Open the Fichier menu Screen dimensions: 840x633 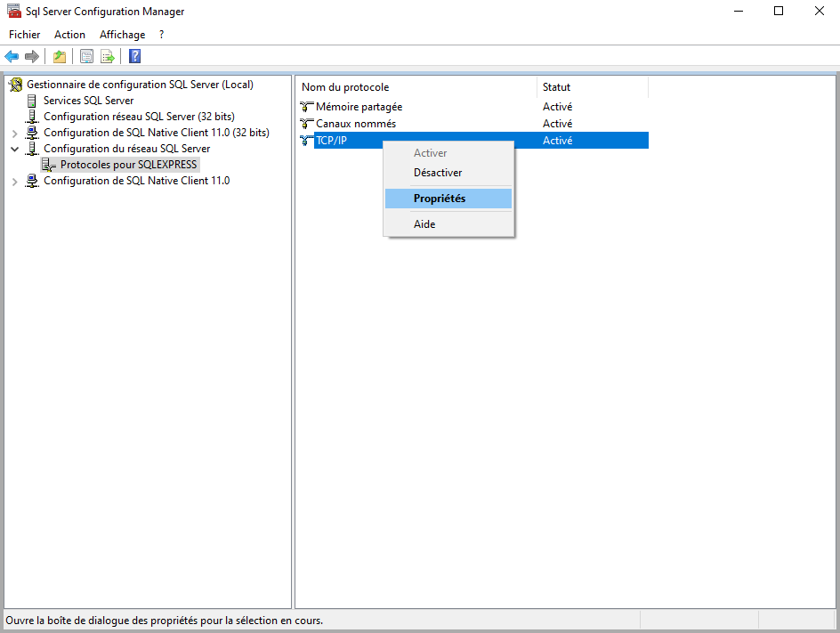tap(25, 35)
